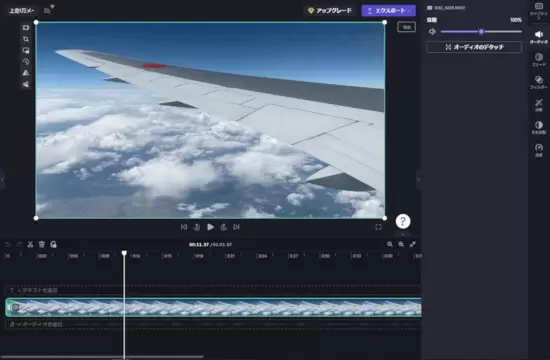Open the フィルター filters tab
The width and height of the screenshot is (550, 360).
pos(539,82)
